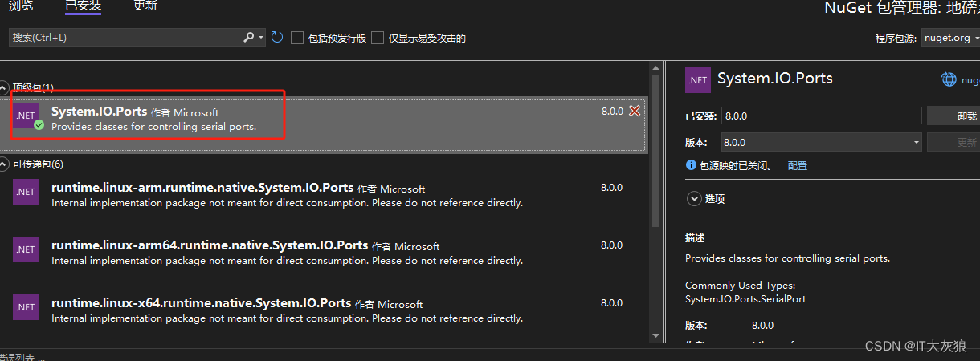Viewport: 980px width, 361px height.
Task: Click the refresh icon
Action: [x=277, y=38]
